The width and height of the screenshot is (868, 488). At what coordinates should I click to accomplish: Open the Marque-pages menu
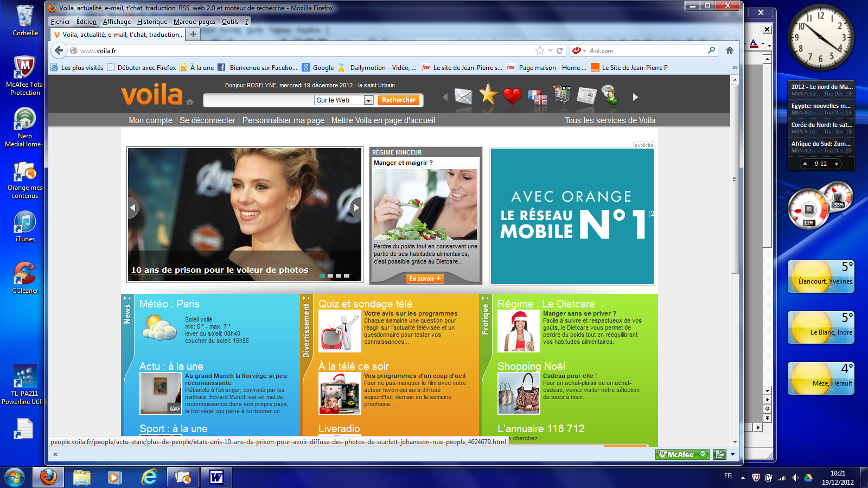[194, 22]
